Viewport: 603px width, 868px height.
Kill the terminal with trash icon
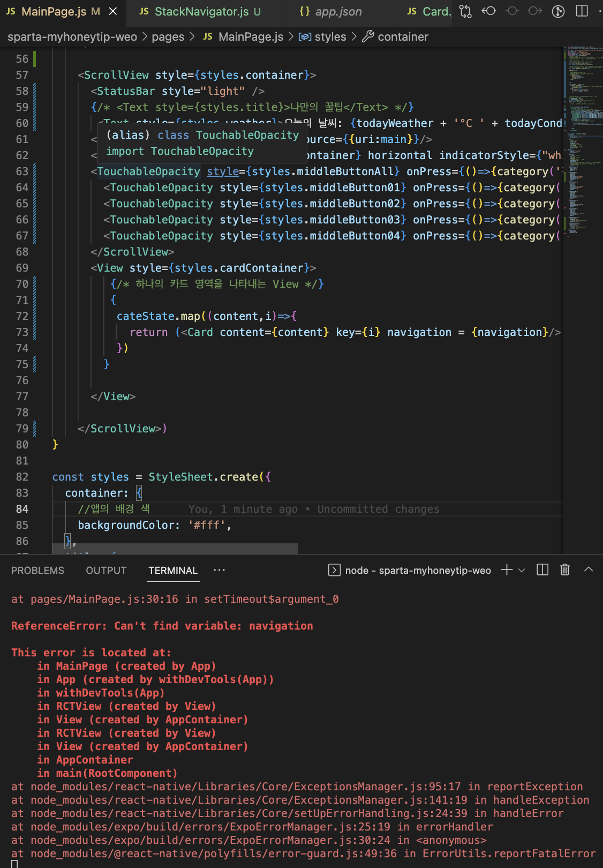point(565,570)
